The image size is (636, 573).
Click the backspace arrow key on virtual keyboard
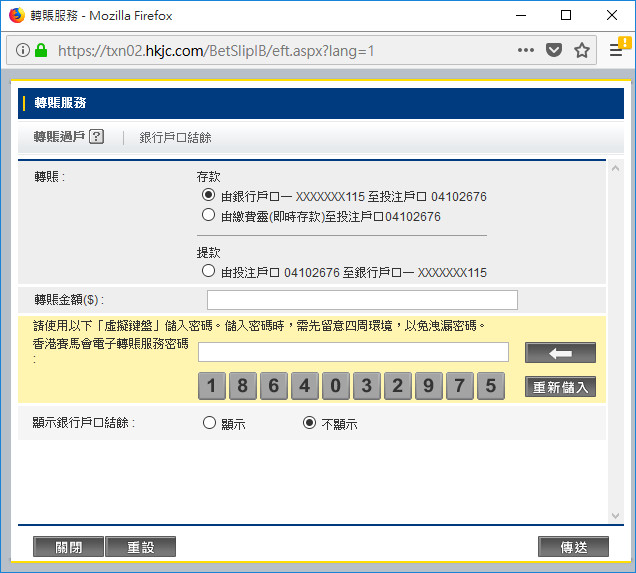[x=560, y=353]
